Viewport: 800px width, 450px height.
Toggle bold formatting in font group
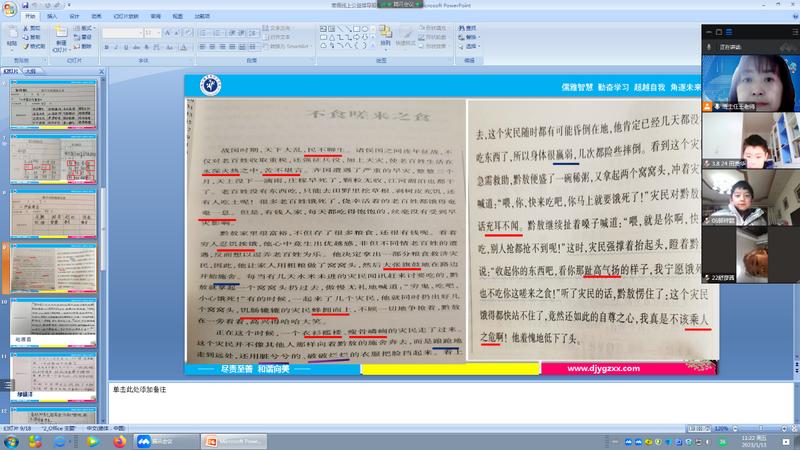(x=106, y=46)
